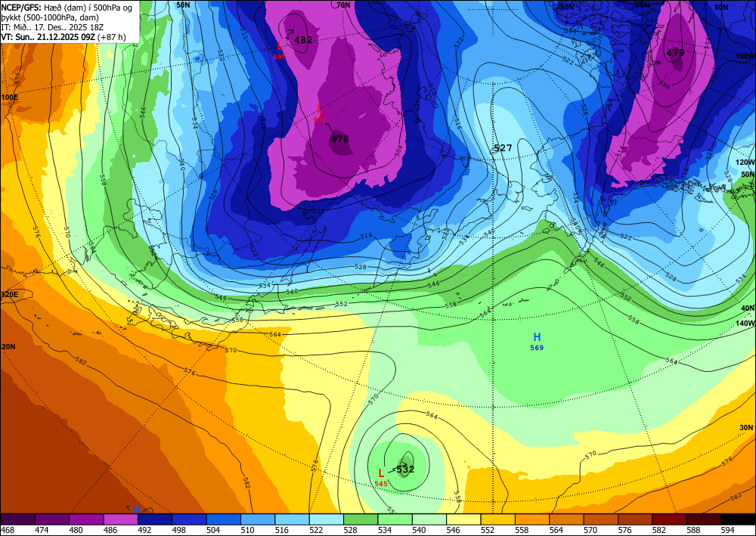Select the 479 value in the upper right
This screenshot has height=536, width=756.
[x=675, y=53]
